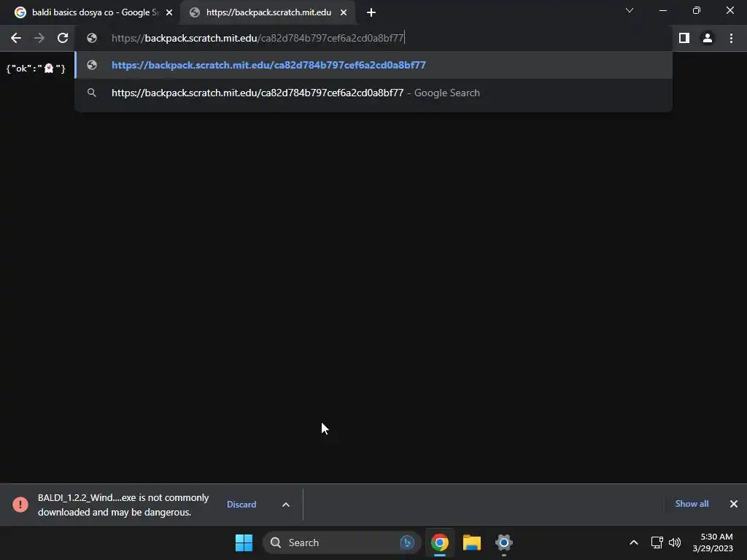Show all downloads

click(x=692, y=504)
